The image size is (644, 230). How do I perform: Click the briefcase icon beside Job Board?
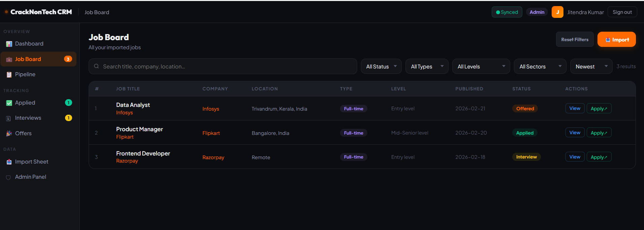point(9,59)
